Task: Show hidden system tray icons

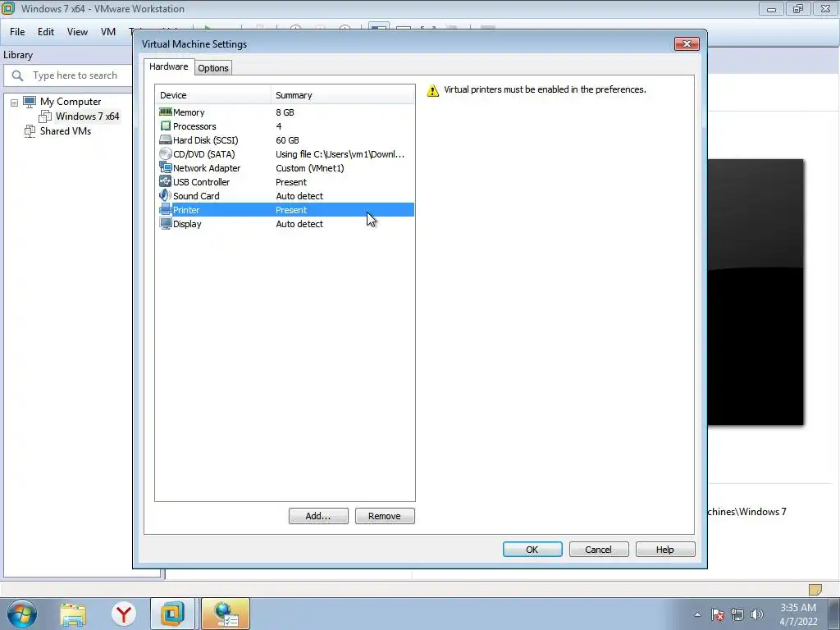Action: (697, 614)
